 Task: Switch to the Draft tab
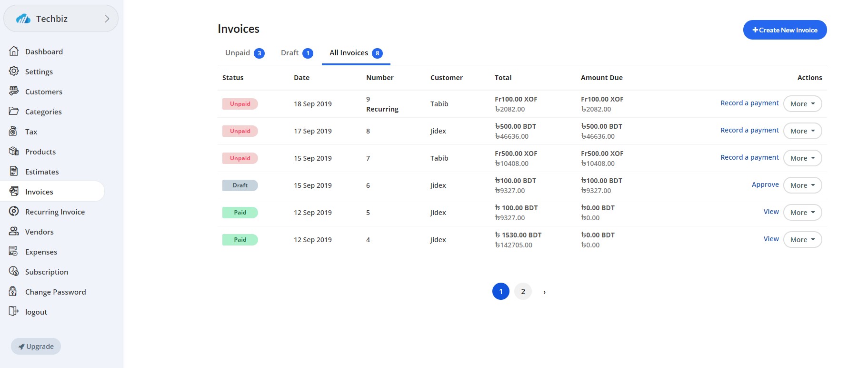point(296,53)
